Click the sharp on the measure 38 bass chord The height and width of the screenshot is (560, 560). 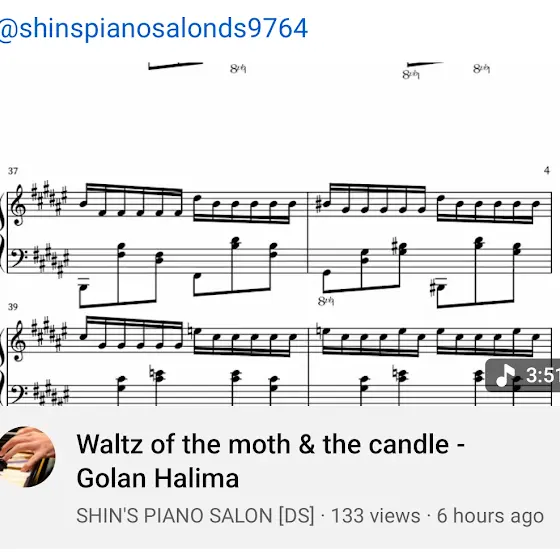(395, 246)
